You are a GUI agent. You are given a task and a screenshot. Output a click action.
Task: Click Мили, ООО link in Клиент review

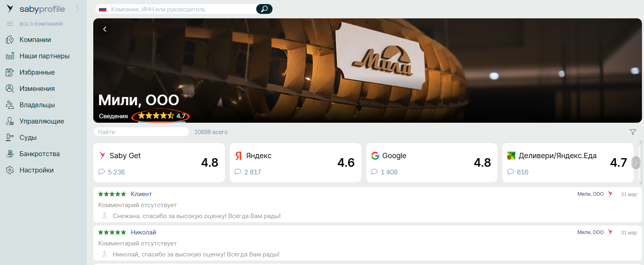[x=590, y=194]
